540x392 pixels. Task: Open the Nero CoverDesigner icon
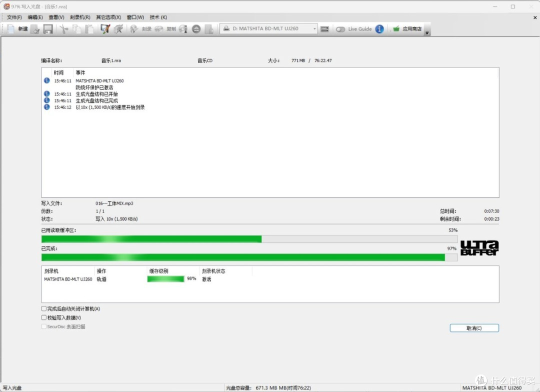(x=105, y=29)
